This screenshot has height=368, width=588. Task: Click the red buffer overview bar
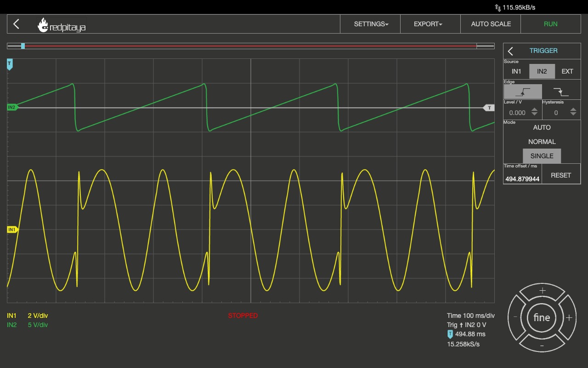pyautogui.click(x=250, y=46)
